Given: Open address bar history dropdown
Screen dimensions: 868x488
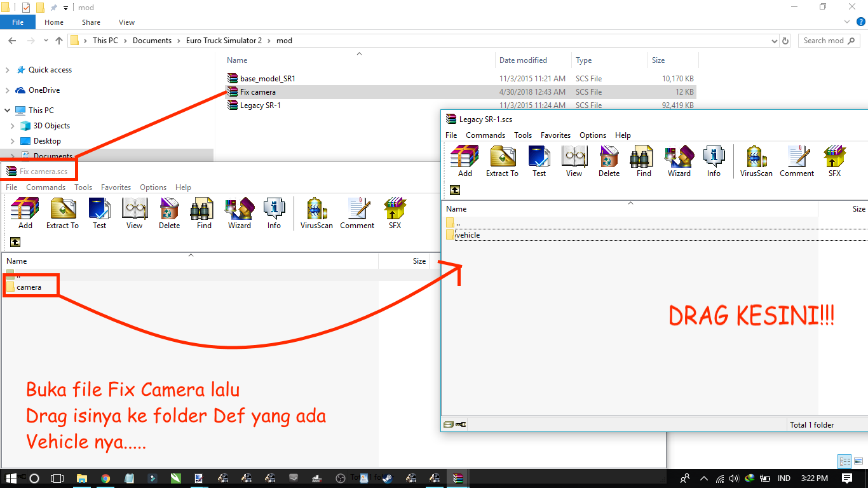Looking at the screenshot, I should [x=773, y=41].
